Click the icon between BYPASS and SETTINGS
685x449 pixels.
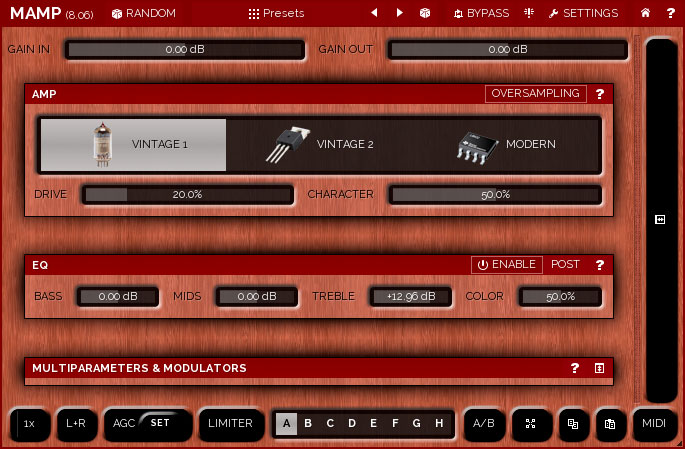(x=529, y=13)
